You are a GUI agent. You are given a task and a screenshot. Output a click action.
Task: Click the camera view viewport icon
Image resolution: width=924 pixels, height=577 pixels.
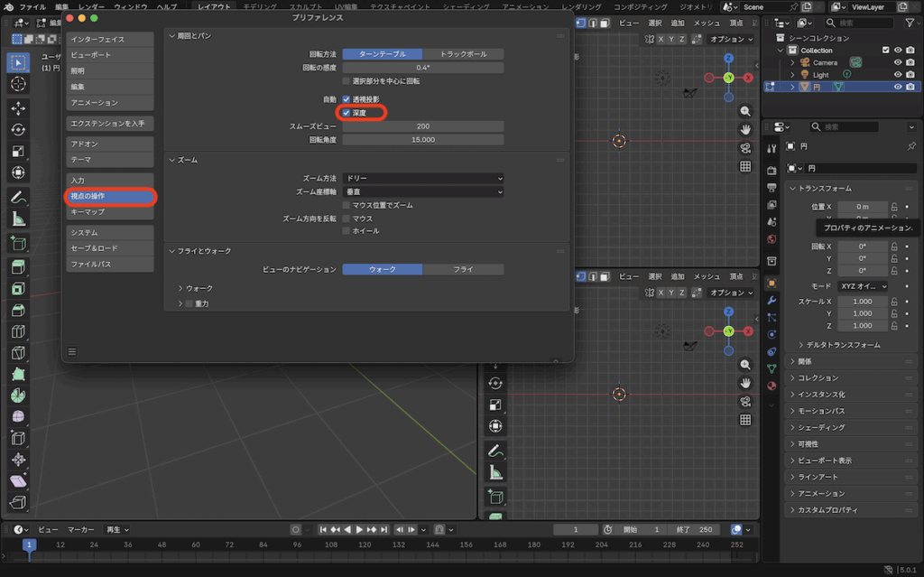tap(745, 148)
